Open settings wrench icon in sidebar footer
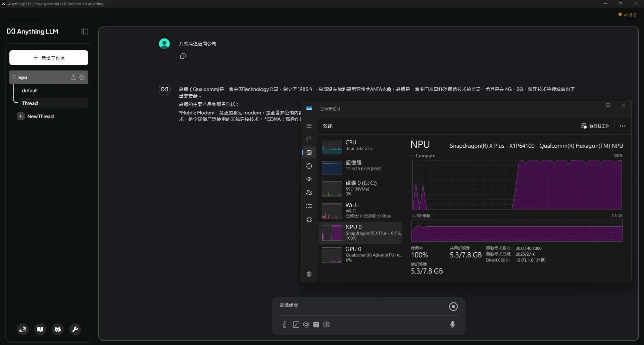The height and width of the screenshot is (345, 644). click(75, 329)
